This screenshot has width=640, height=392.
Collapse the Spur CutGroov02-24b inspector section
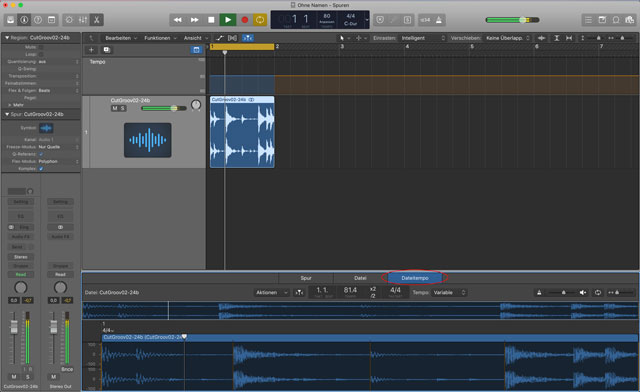point(7,114)
